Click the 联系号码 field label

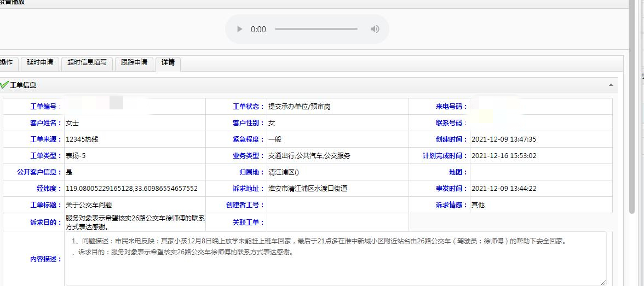(452, 123)
